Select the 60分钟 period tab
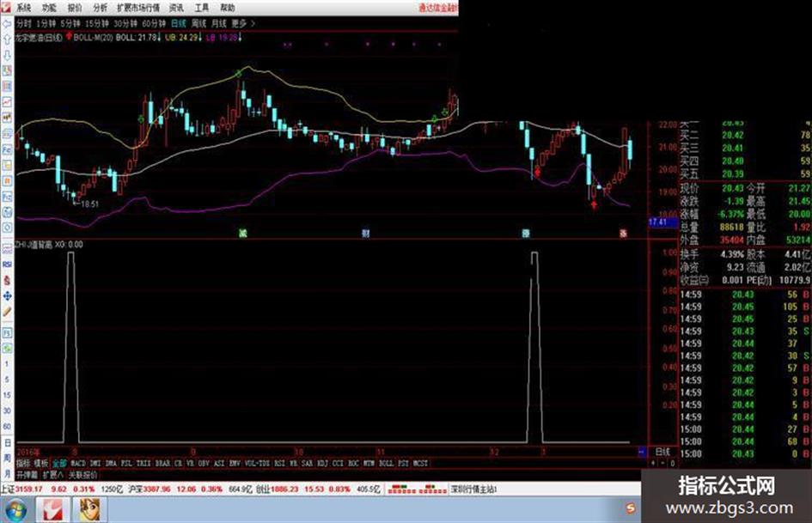 (154, 23)
